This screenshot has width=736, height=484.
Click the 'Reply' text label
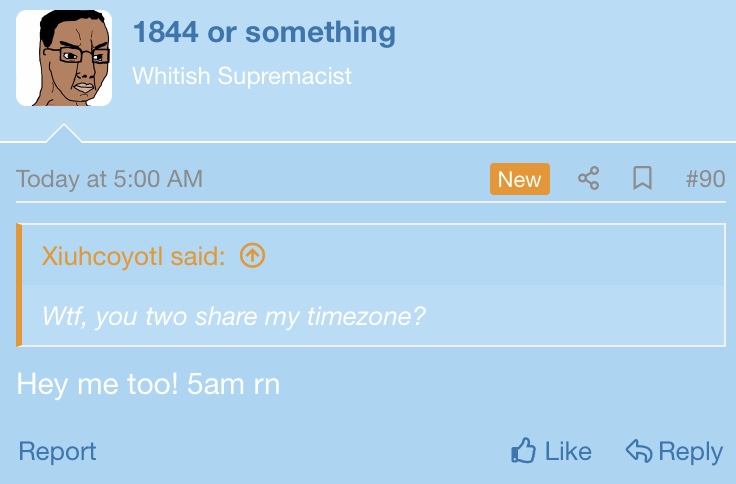690,452
